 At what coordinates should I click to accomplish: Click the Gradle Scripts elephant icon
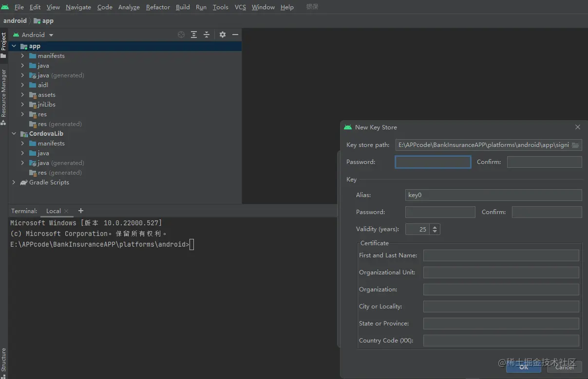[24, 182]
